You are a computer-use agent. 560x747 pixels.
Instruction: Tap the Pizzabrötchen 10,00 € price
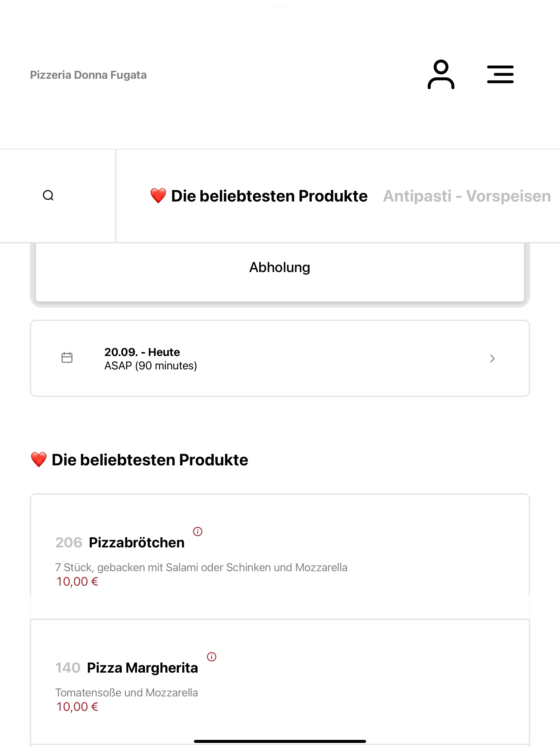click(x=77, y=582)
